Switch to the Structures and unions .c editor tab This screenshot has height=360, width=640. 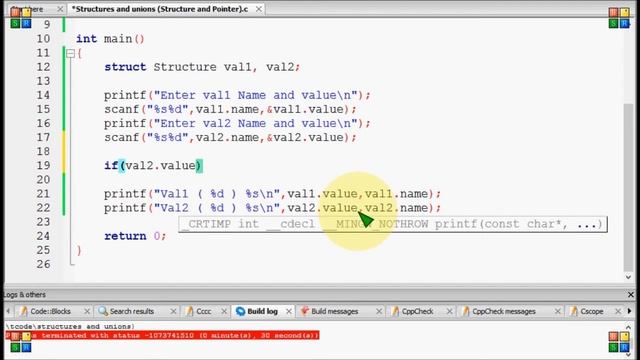pyautogui.click(x=160, y=9)
